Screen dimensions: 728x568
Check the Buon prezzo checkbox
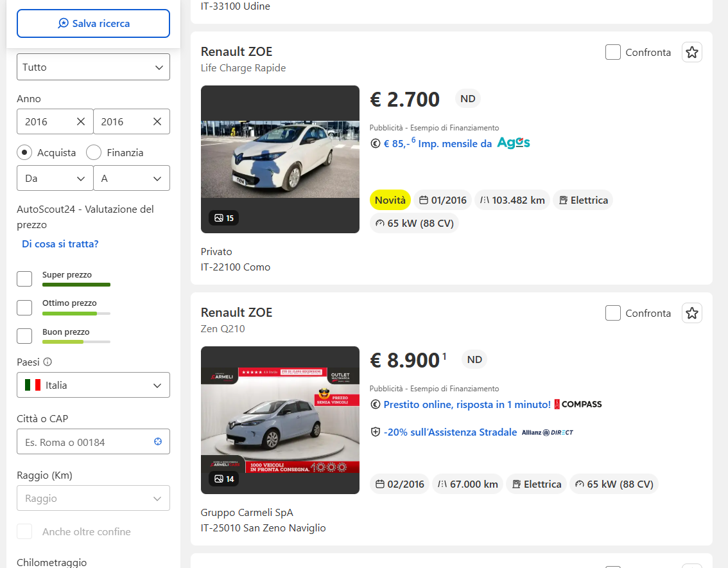tap(24, 335)
